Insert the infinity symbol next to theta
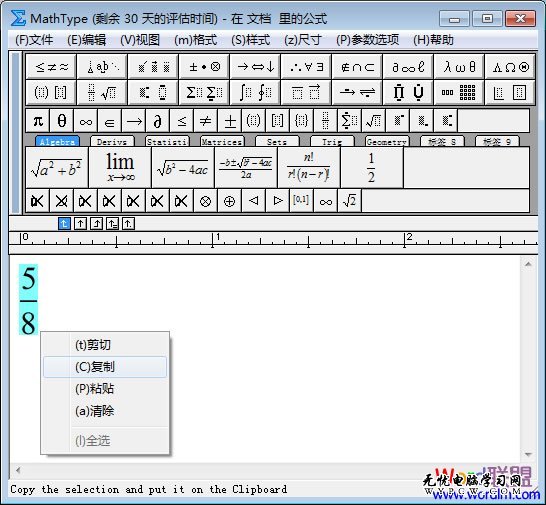Viewport: 546px width, 505px height. (x=86, y=121)
